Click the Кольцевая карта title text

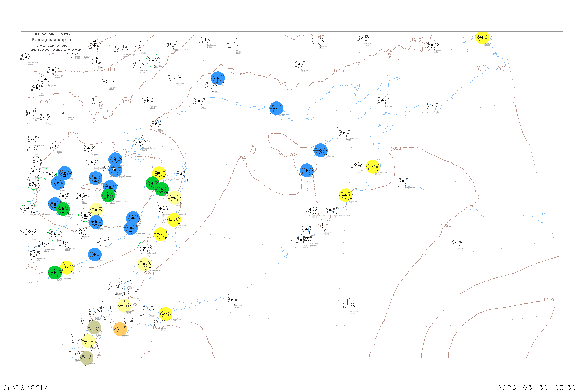click(51, 40)
